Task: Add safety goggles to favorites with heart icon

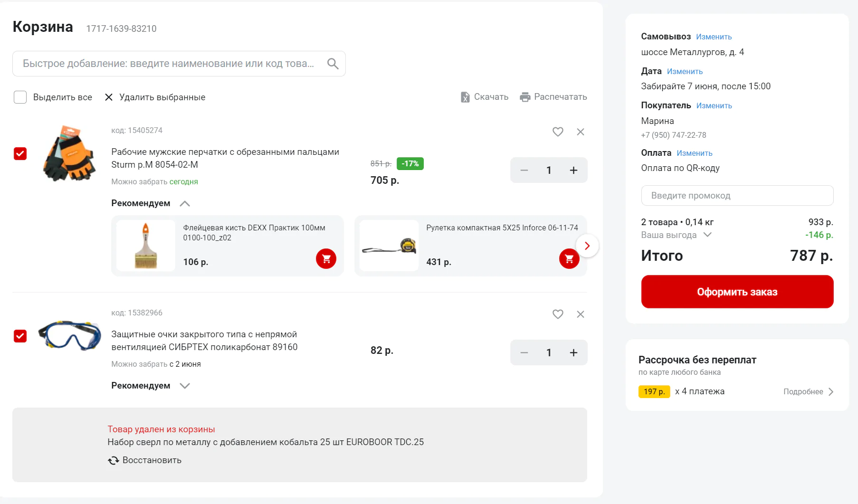Action: pos(558,314)
